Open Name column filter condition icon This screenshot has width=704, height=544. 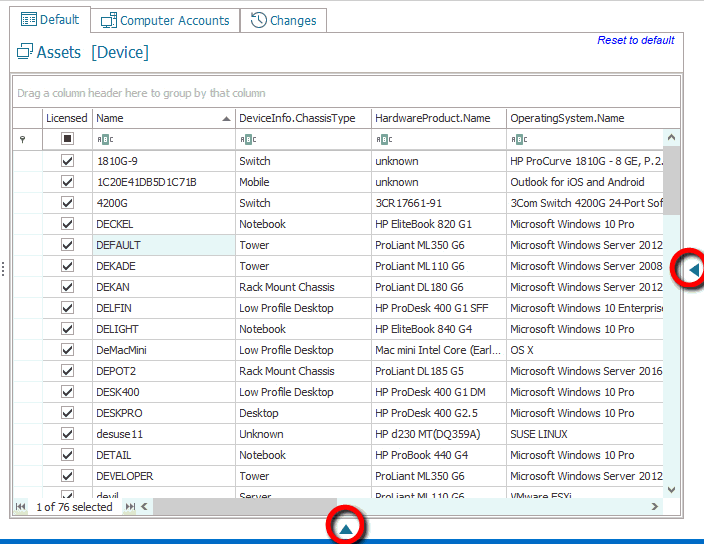[x=105, y=140]
